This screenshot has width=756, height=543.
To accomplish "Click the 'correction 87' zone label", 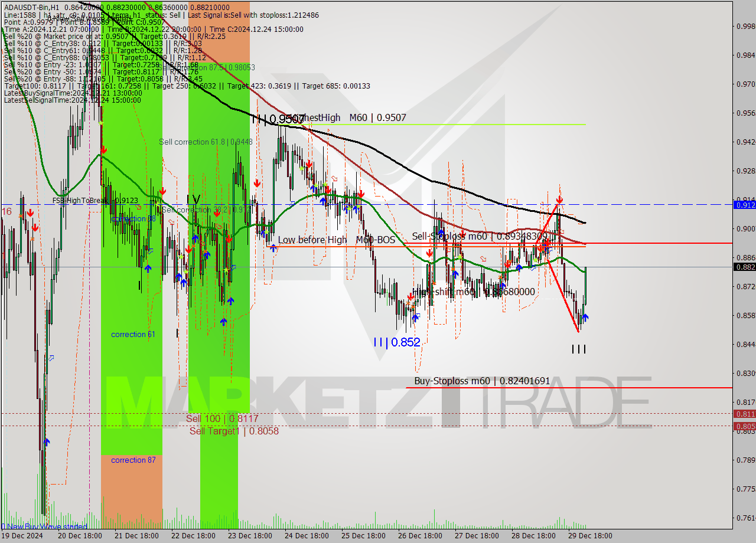I will click(x=133, y=460).
